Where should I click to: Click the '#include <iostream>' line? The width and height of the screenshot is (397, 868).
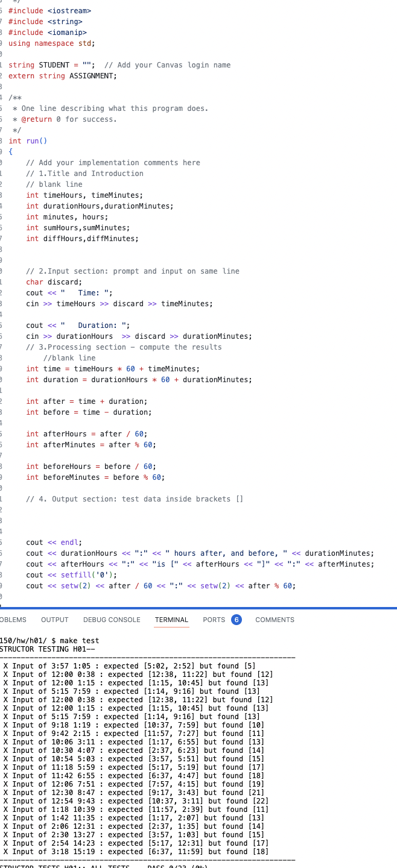49,11
